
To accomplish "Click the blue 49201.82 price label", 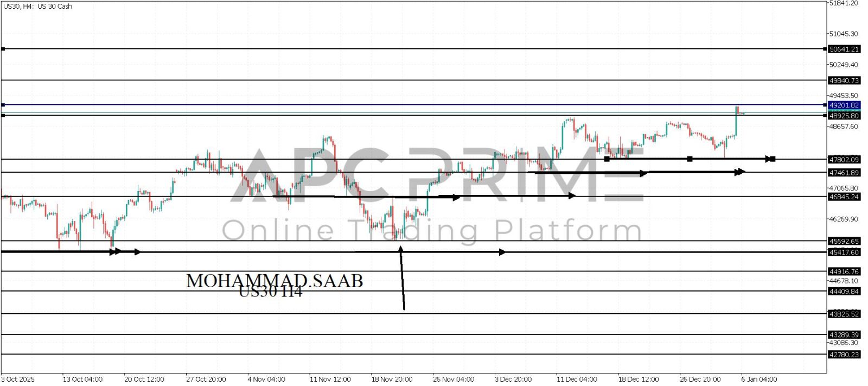I will coord(844,105).
